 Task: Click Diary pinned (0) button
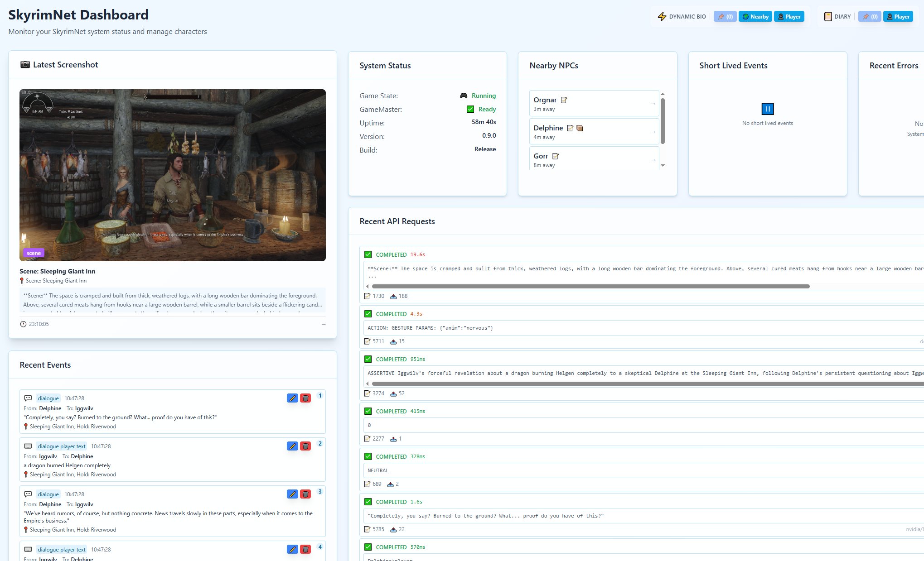pyautogui.click(x=870, y=17)
